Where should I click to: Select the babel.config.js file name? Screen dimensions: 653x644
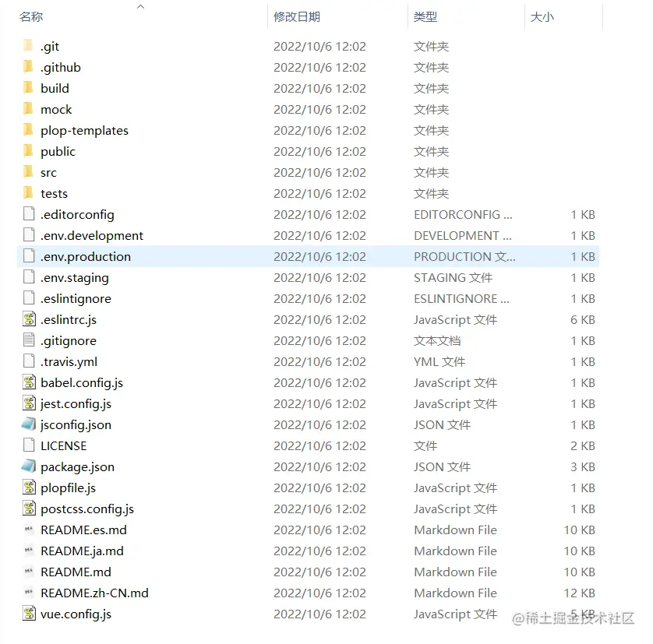[82, 382]
